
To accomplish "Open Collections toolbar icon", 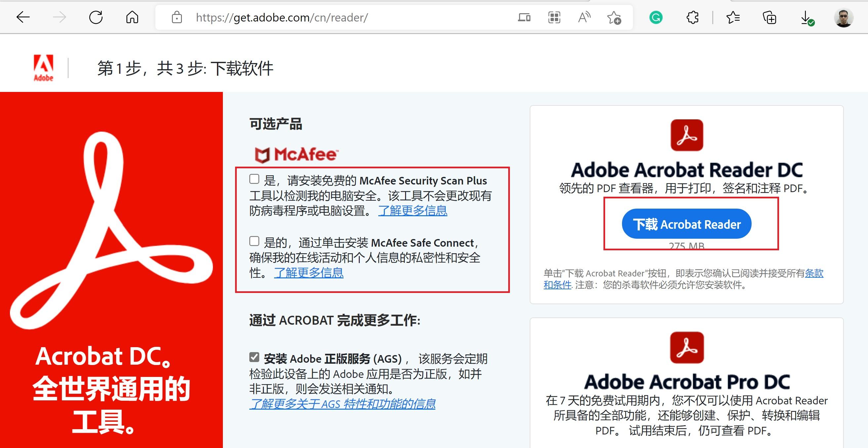I will click(x=769, y=18).
